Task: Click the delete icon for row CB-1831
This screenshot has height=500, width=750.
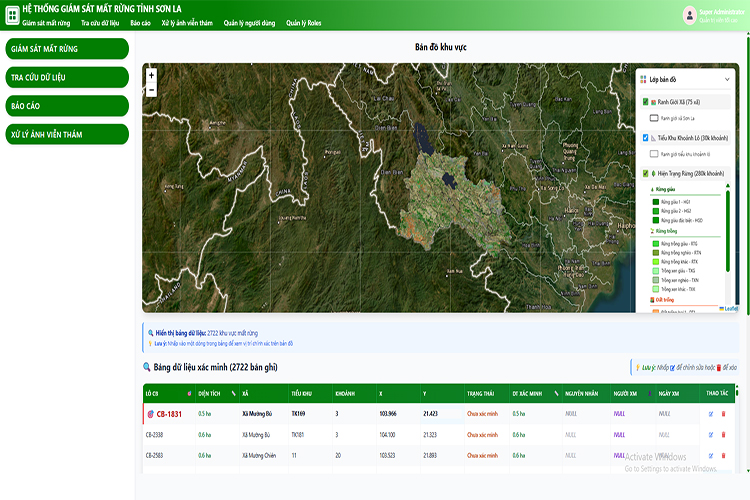Action: [723, 413]
